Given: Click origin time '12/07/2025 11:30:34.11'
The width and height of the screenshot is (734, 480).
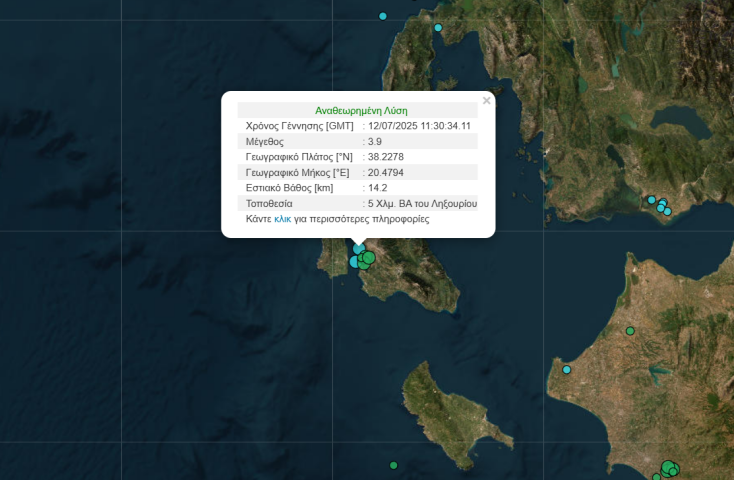Looking at the screenshot, I should (x=419, y=126).
